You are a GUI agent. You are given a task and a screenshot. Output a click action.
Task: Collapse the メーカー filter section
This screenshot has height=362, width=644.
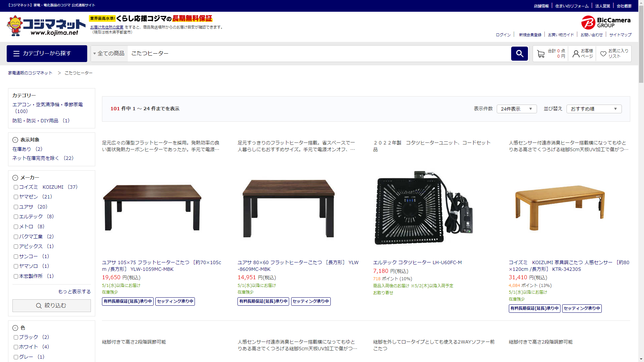tap(15, 178)
